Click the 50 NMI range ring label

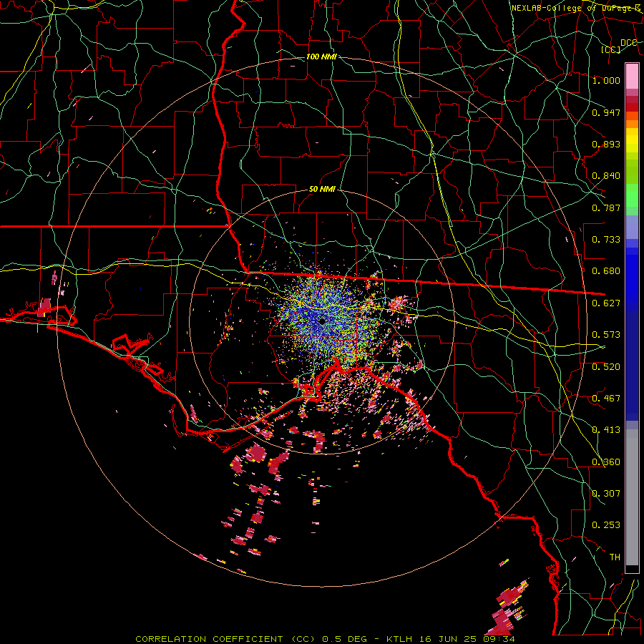point(322,190)
